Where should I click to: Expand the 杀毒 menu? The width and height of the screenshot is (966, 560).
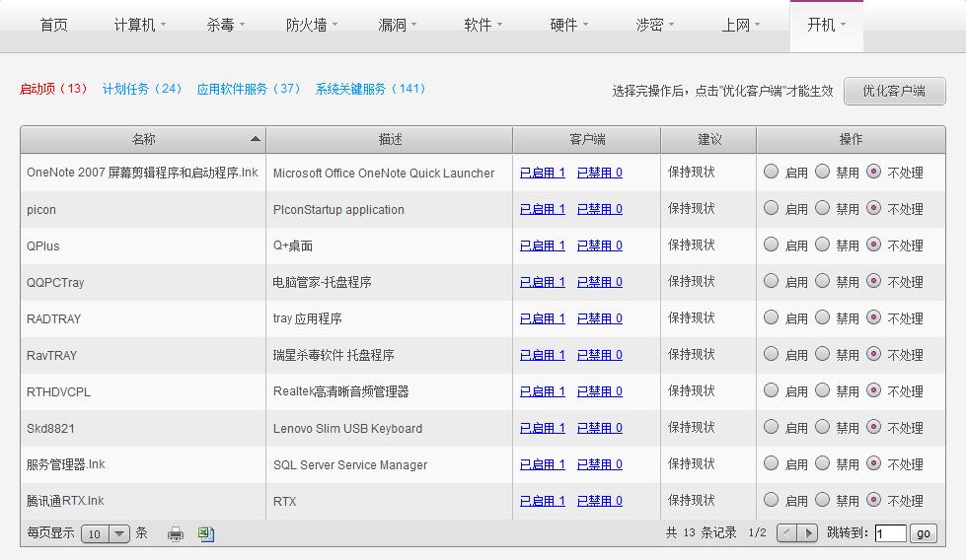(x=226, y=25)
